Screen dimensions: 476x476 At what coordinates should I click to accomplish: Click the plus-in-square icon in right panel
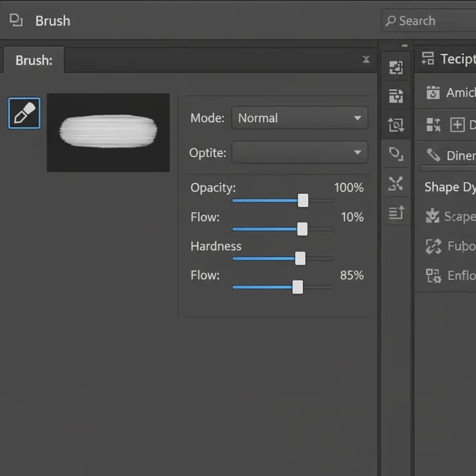coord(457,125)
